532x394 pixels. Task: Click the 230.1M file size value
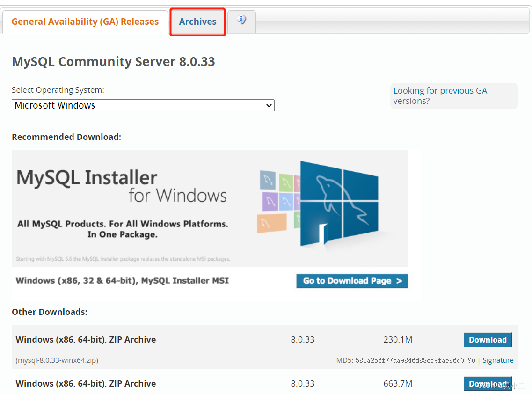(398, 340)
